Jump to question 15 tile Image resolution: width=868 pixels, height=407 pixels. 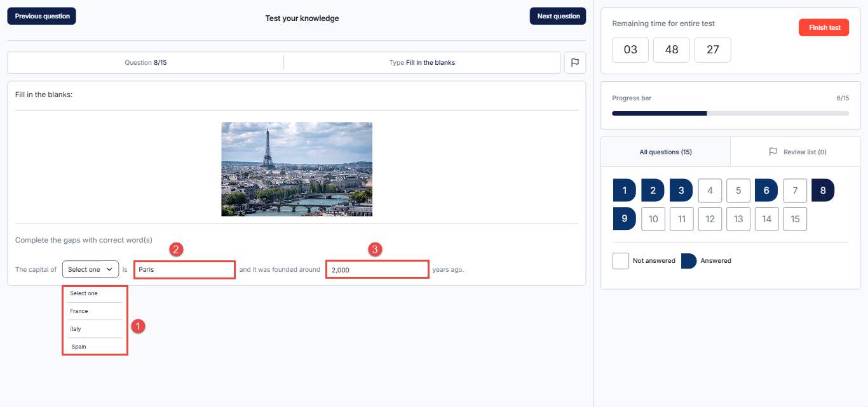pyautogui.click(x=795, y=219)
